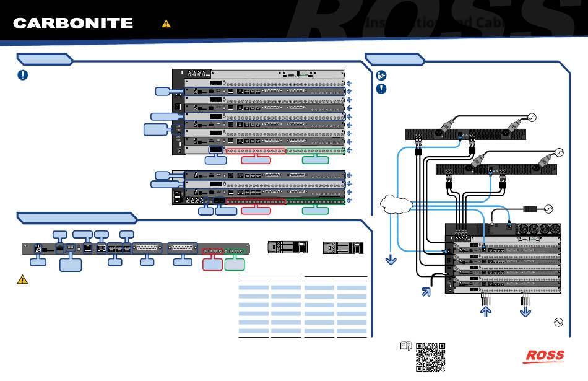
Task: Click the CARBONITE title in the header
Action: point(73,24)
